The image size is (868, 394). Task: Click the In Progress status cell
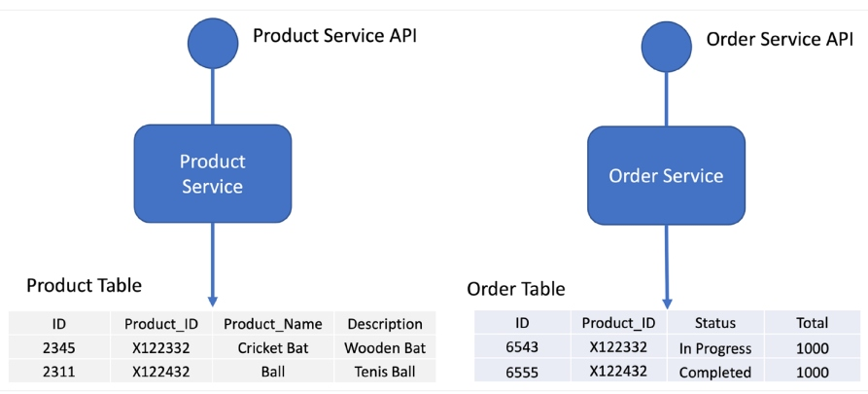[x=715, y=348]
